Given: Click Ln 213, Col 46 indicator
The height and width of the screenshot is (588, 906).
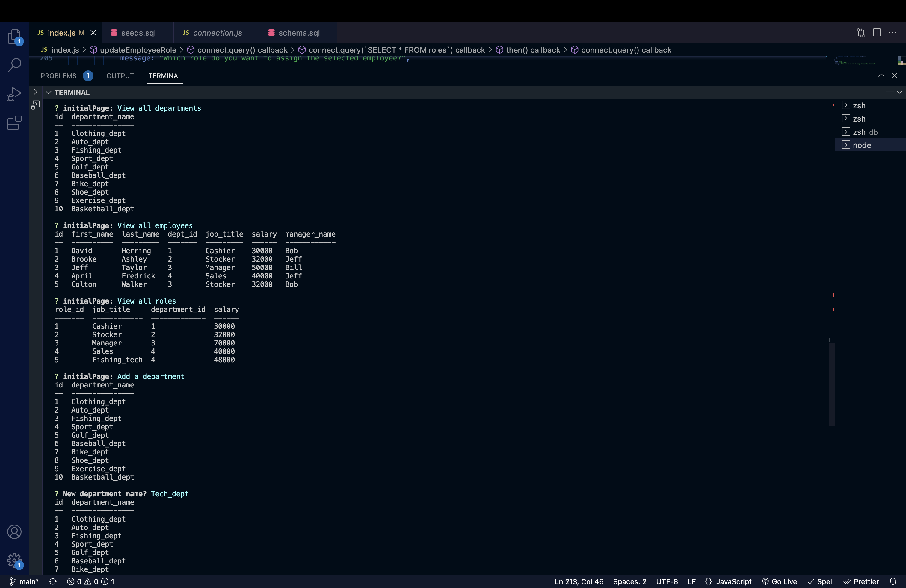Looking at the screenshot, I should point(579,581).
